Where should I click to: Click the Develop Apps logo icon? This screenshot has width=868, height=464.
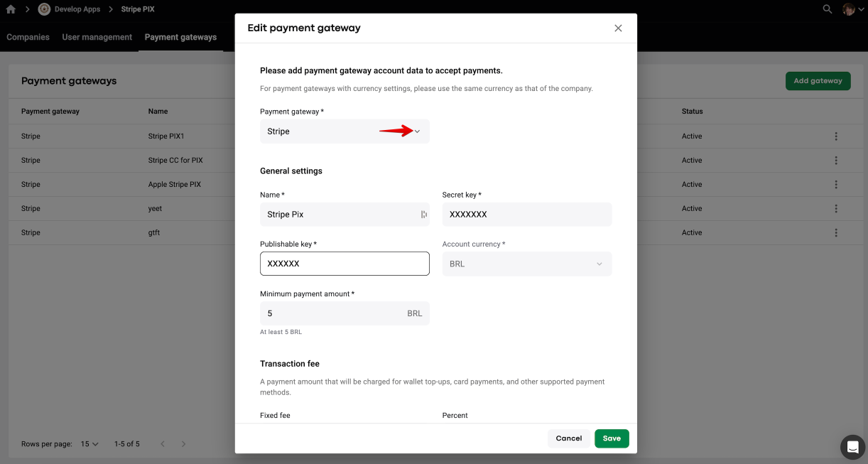coord(44,9)
